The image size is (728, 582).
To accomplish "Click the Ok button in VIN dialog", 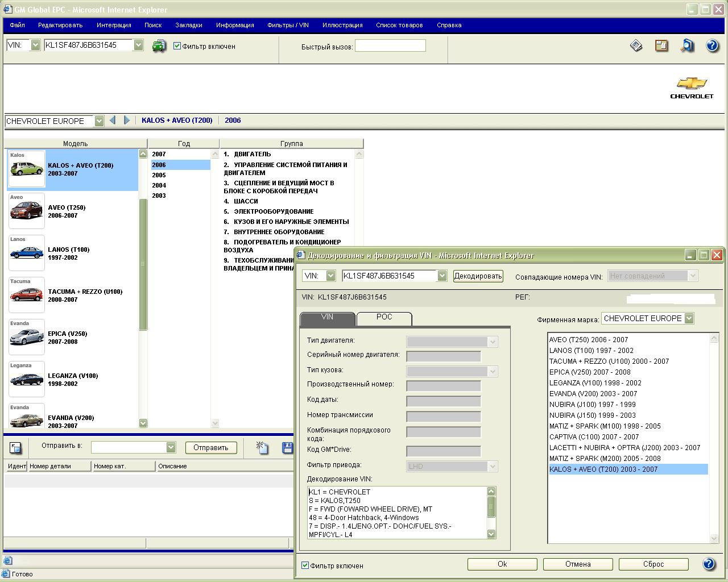I will (502, 564).
